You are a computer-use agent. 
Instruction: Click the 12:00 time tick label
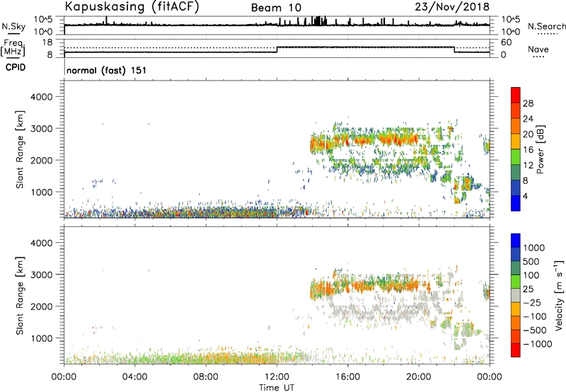[277, 377]
